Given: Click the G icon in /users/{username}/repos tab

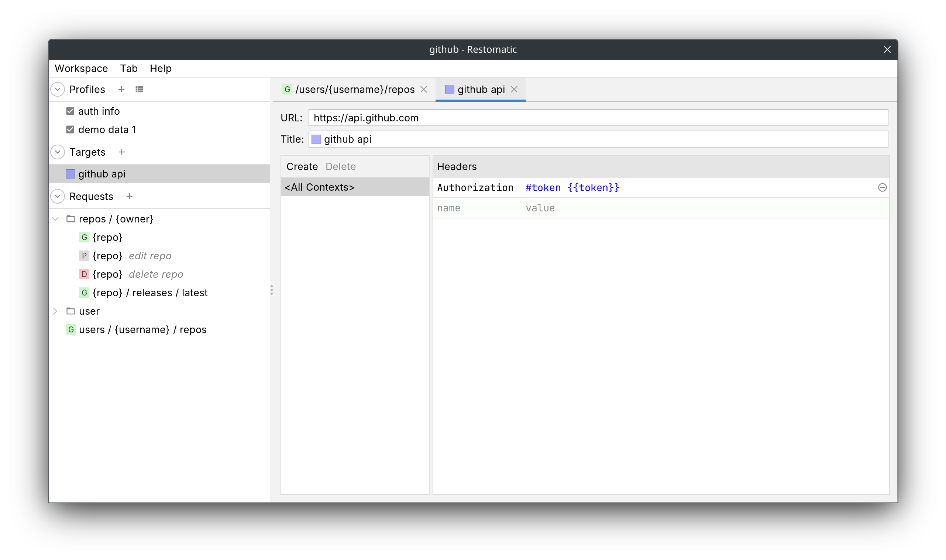Looking at the screenshot, I should (287, 89).
